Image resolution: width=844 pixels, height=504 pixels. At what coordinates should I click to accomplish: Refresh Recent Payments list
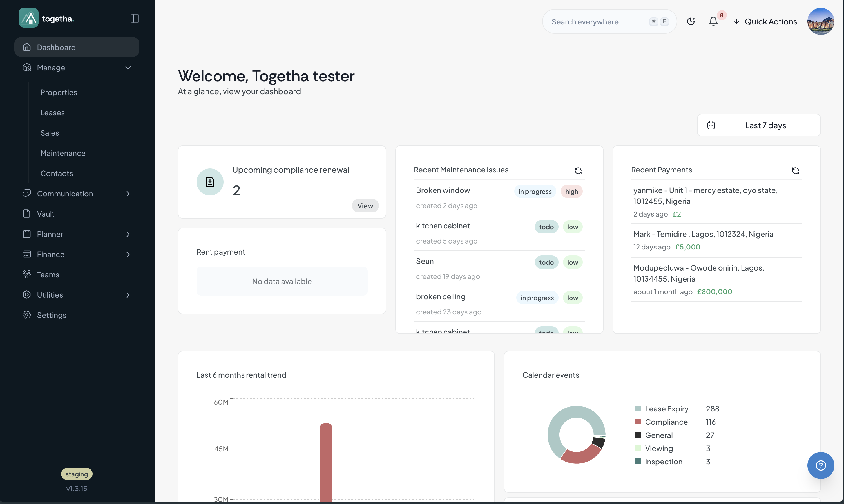pyautogui.click(x=795, y=170)
